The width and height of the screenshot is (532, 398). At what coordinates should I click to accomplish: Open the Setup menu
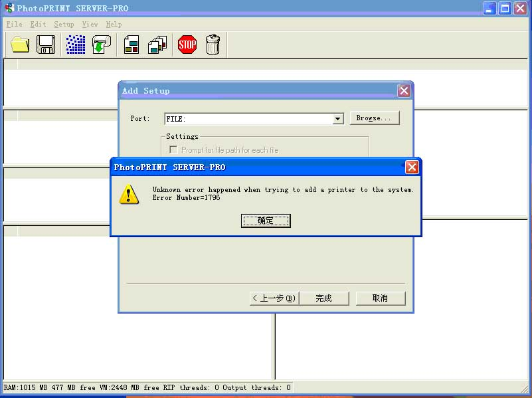(64, 24)
